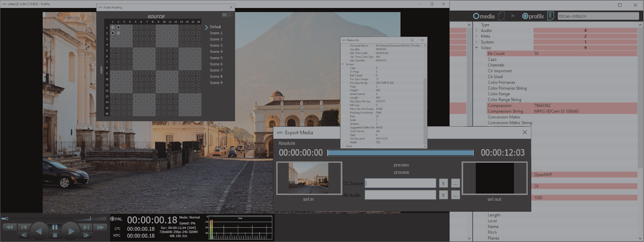The height and width of the screenshot is (242, 644).
Task: Select the profile radio button
Action: (x=525, y=16)
